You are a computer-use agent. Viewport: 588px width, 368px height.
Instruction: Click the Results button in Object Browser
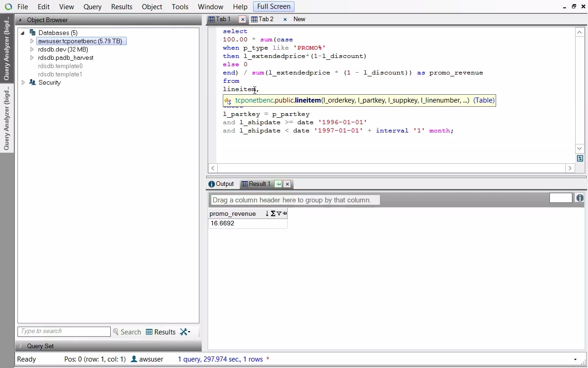tap(161, 332)
